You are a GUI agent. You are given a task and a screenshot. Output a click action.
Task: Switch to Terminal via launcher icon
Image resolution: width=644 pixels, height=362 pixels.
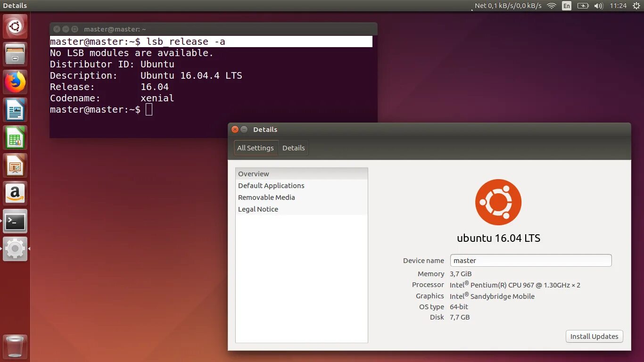coord(15,221)
